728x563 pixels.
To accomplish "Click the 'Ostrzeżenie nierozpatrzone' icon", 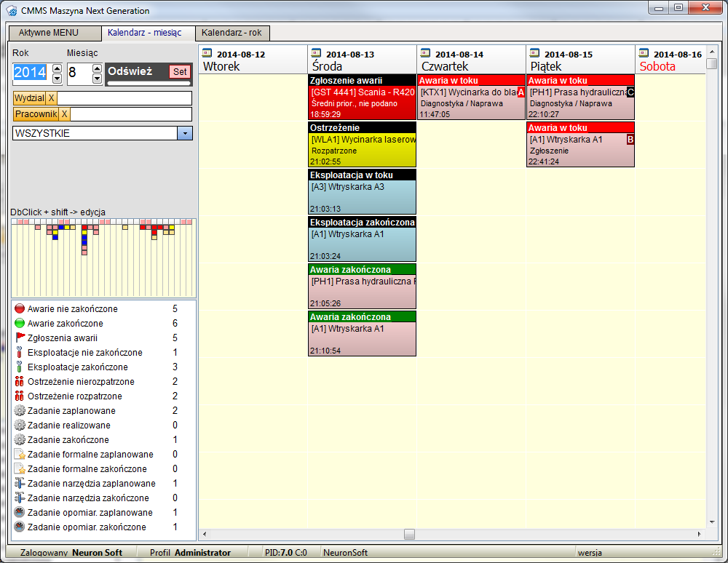I will click(x=20, y=381).
